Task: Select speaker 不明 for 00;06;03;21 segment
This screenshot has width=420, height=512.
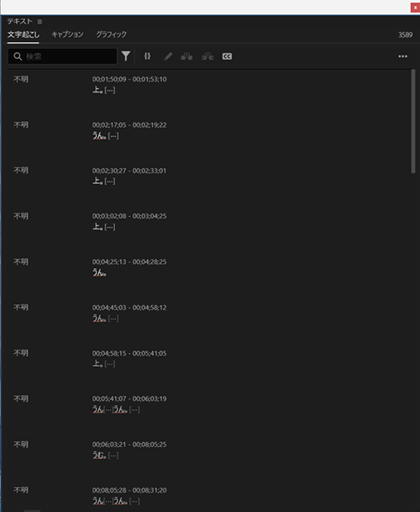Action: point(21,445)
